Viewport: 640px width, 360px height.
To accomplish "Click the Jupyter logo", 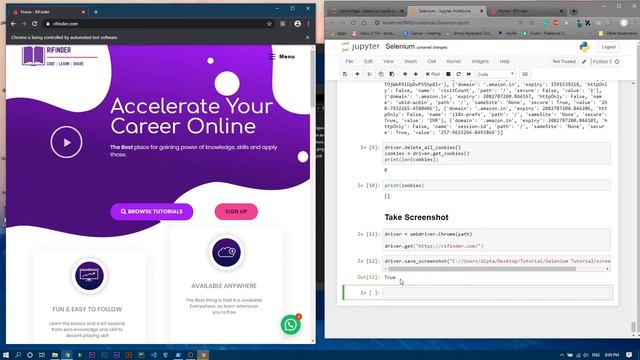I will (x=361, y=47).
